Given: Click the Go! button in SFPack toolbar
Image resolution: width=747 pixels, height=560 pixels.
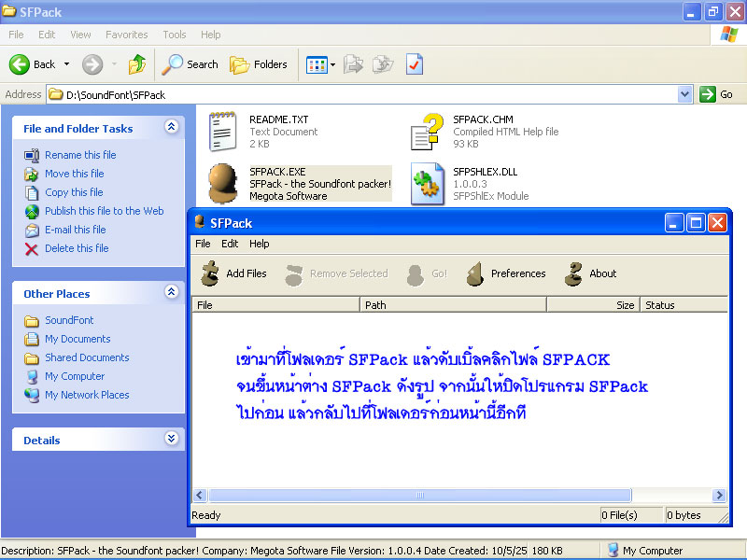Looking at the screenshot, I should 427,273.
